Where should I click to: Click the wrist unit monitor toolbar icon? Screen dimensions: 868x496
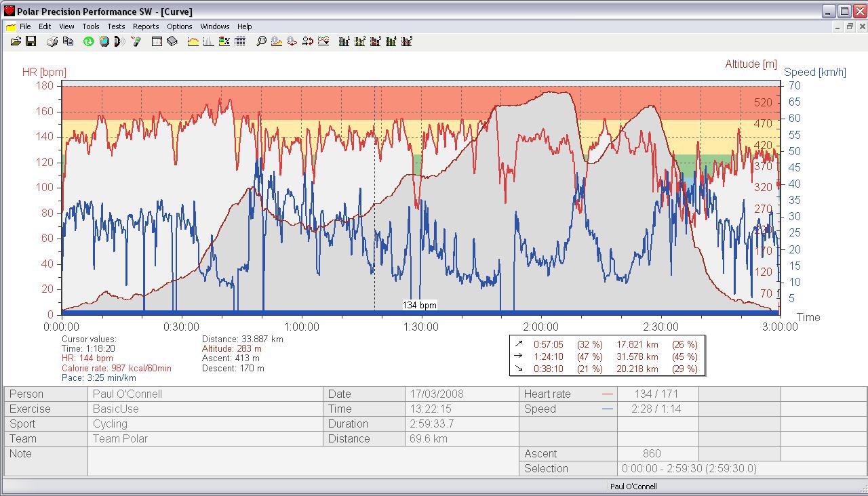click(104, 41)
